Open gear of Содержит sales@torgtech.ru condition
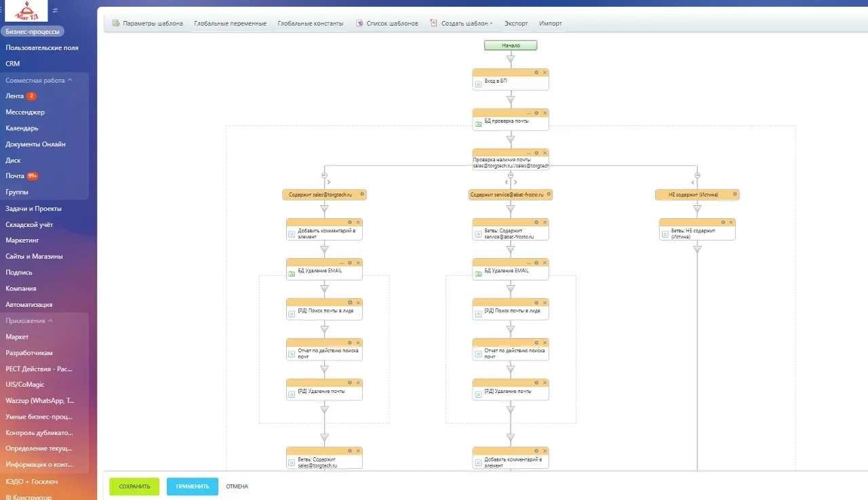 (x=362, y=194)
